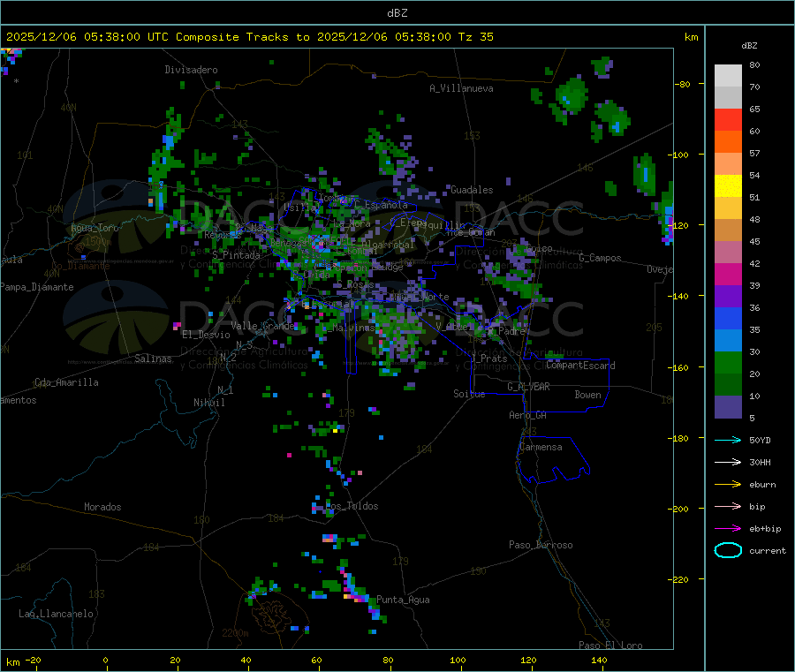Click the 'J_Prats' map label
The height and width of the screenshot is (672, 795).
point(488,359)
